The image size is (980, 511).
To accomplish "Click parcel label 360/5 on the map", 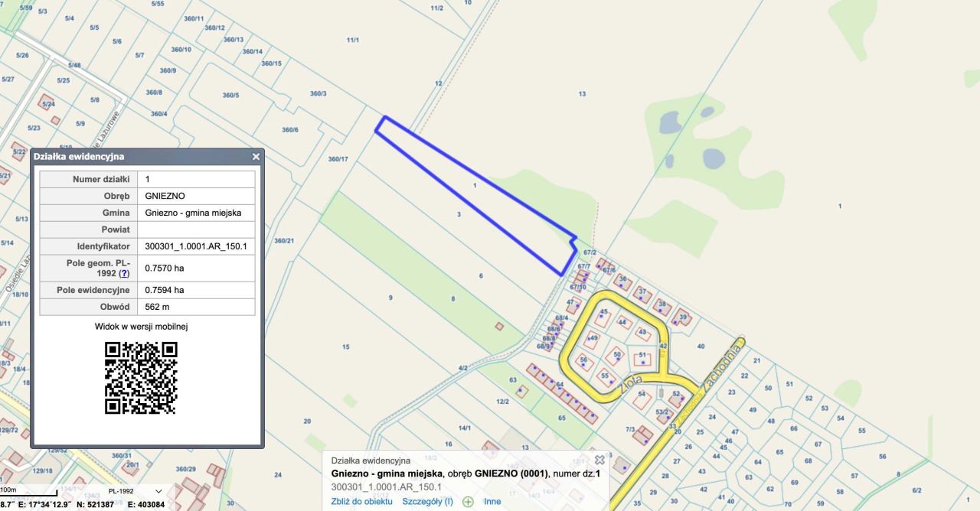I will 230,96.
